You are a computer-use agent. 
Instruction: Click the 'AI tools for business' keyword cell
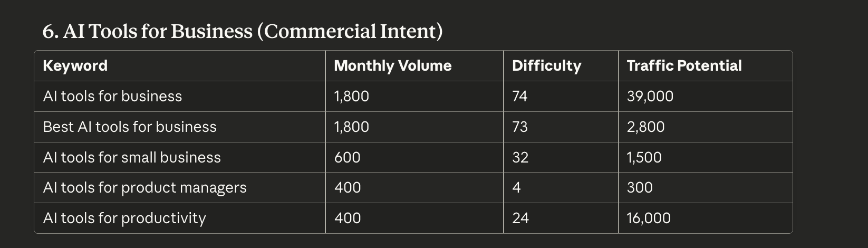tap(112, 97)
